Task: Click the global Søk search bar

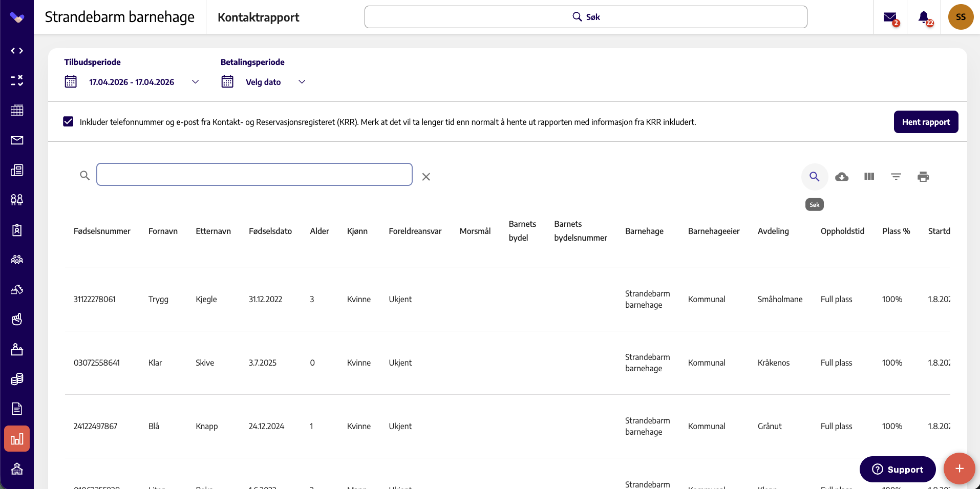Action: click(586, 17)
